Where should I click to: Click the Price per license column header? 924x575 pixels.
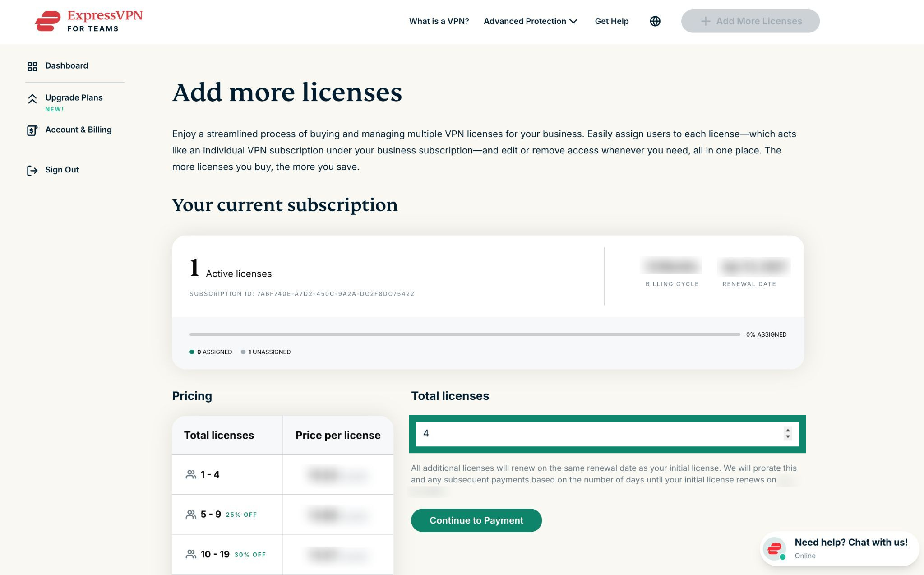[338, 435]
